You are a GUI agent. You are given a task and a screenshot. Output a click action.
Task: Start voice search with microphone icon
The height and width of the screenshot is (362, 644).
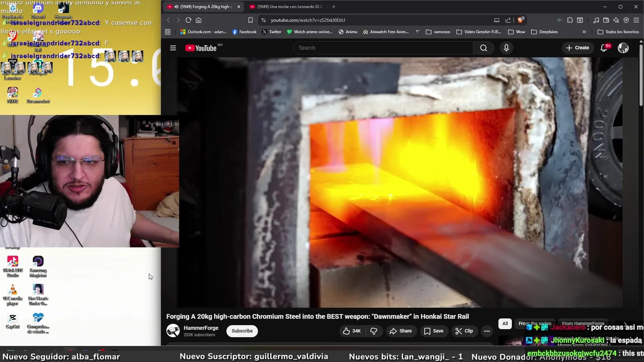pyautogui.click(x=506, y=48)
